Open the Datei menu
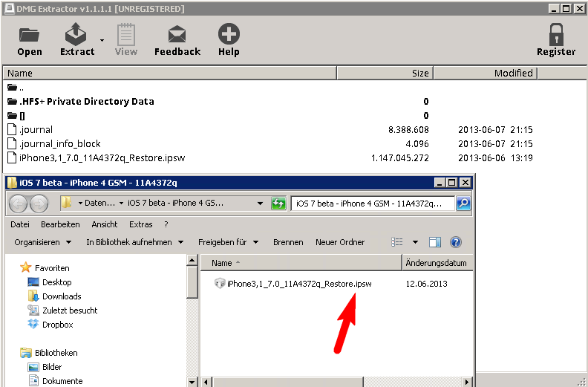 [x=20, y=224]
